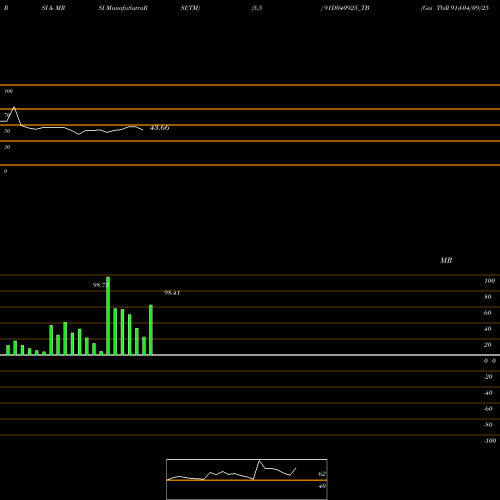Viewport: 500px width, 500px height.
Task: Click the 30 label on RSI axis
Action: (7, 147)
